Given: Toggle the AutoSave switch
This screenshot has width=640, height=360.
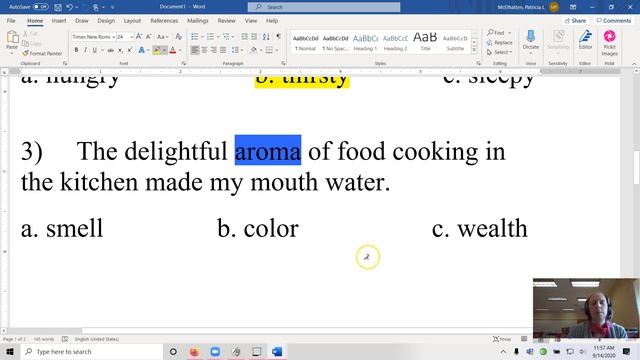Looking at the screenshot, I should pos(40,7).
